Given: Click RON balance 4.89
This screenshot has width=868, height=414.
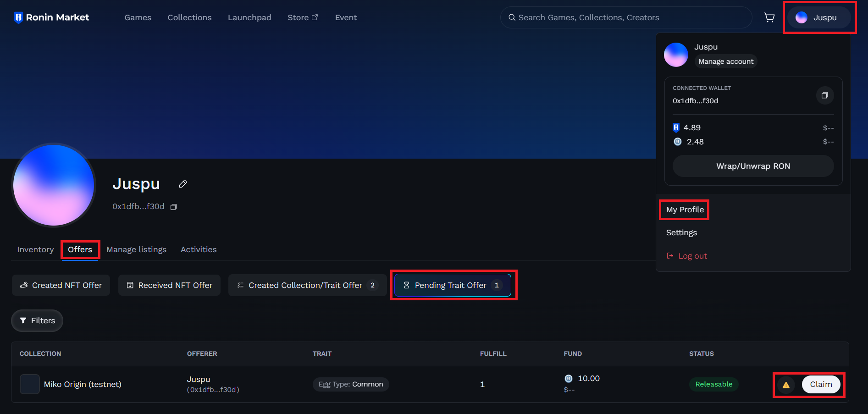Looking at the screenshot, I should (x=692, y=127).
